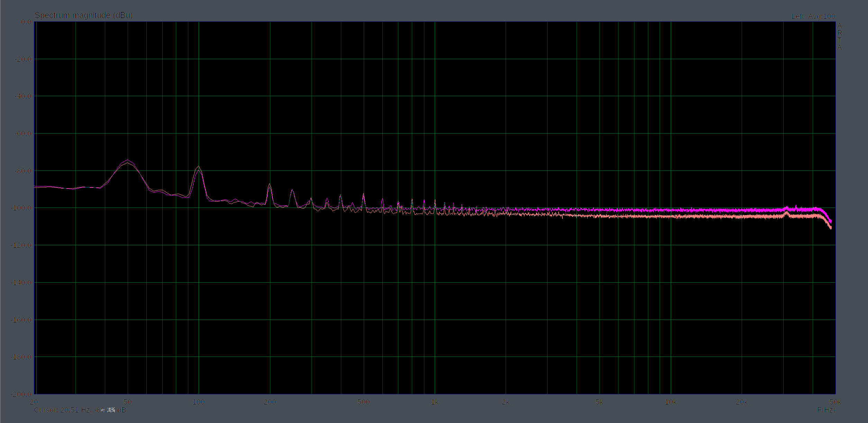Click the -200.0 level axis label
Viewport: 868px width, 423px height.
(21, 394)
